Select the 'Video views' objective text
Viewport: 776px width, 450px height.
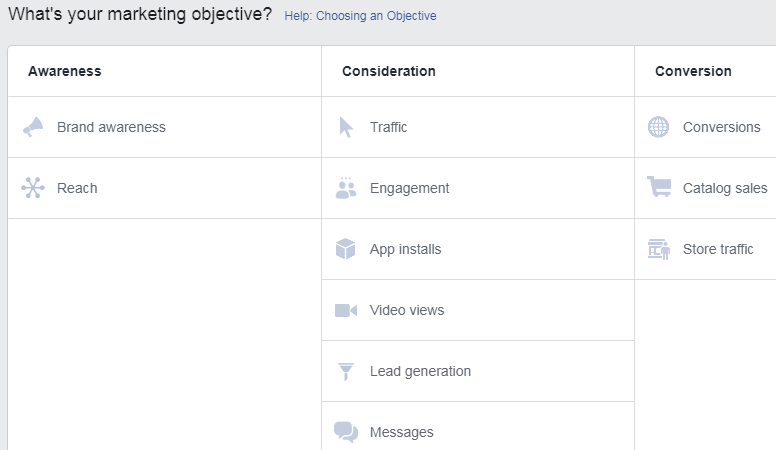pyautogui.click(x=407, y=310)
